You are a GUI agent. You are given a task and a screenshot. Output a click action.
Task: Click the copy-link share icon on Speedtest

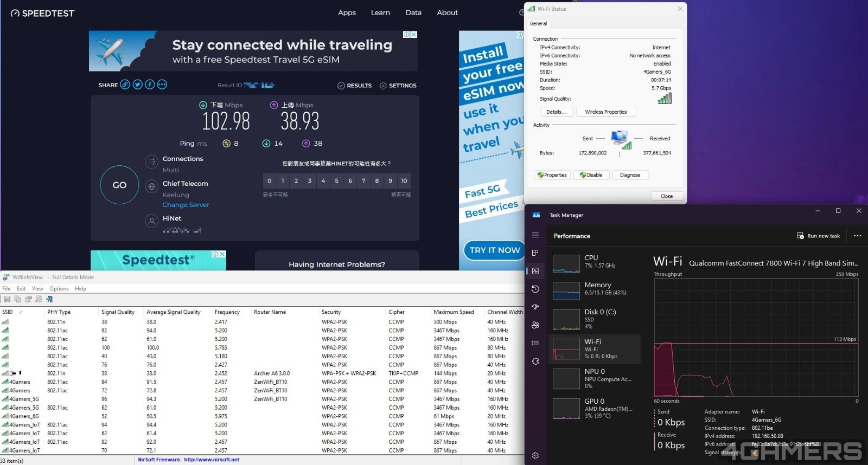point(125,85)
